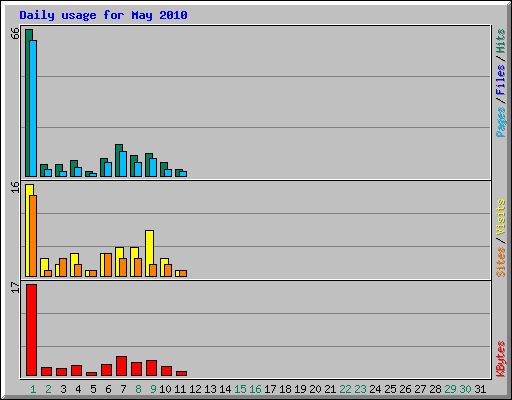The image size is (512, 400).
Task: Click the day 9 red KBytes bar
Action: pos(151,368)
